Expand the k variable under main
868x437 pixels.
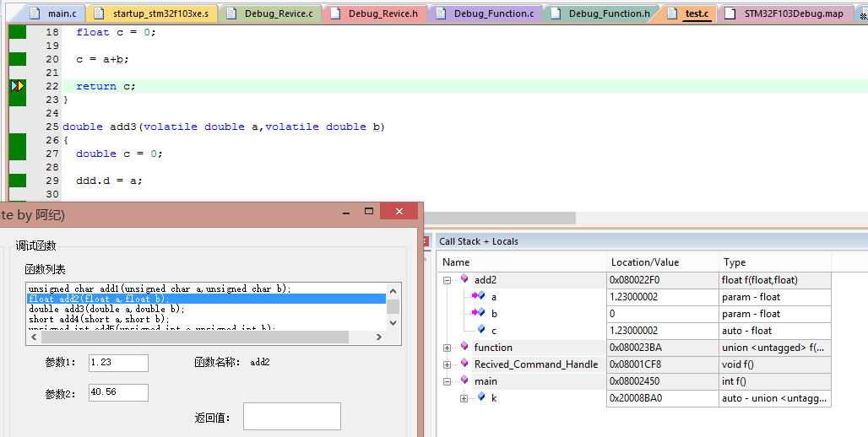tap(464, 398)
